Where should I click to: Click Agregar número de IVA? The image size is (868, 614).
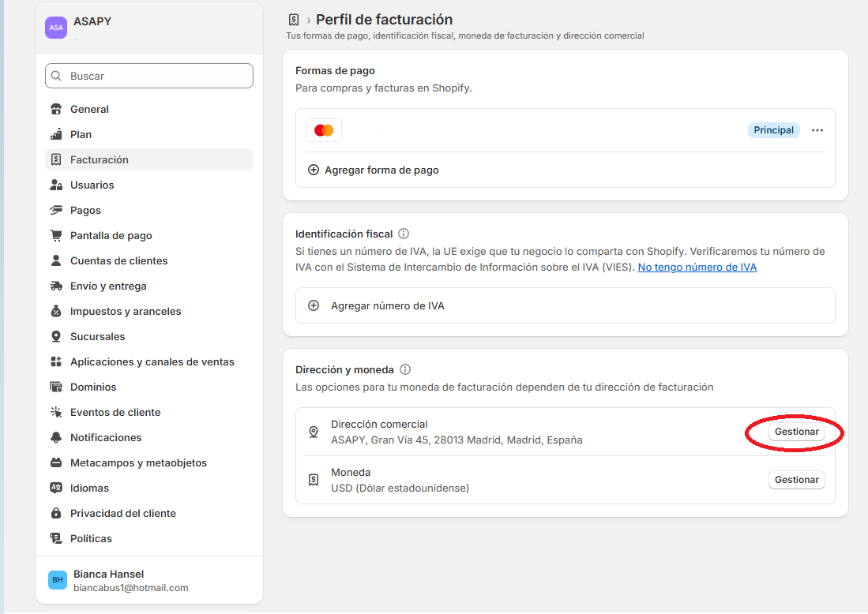click(566, 305)
